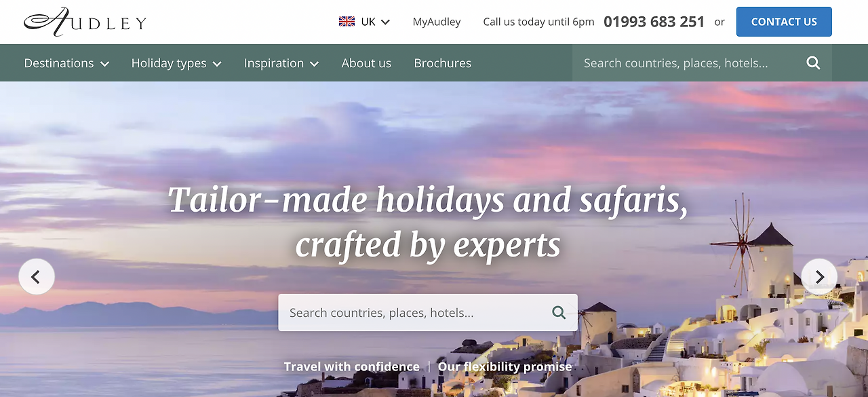This screenshot has width=868, height=397.
Task: Click the search magnifier in the navigation bar
Action: 813,63
